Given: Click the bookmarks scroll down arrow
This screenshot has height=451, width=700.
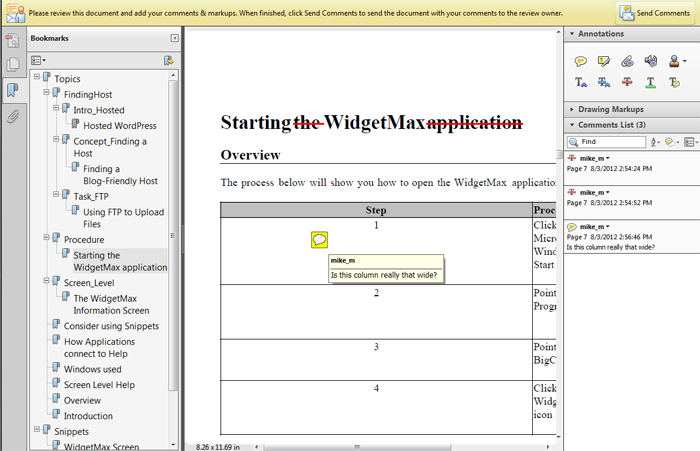Looking at the screenshot, I should pos(173,445).
